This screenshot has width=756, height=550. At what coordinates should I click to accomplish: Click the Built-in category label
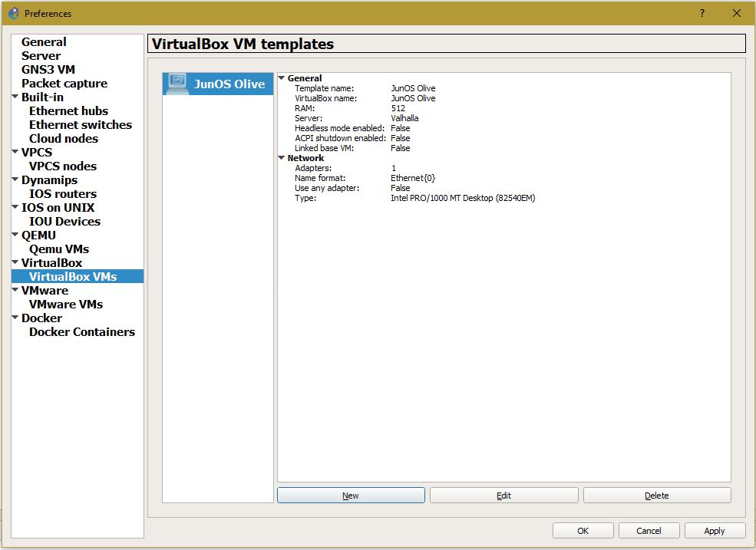pos(42,97)
